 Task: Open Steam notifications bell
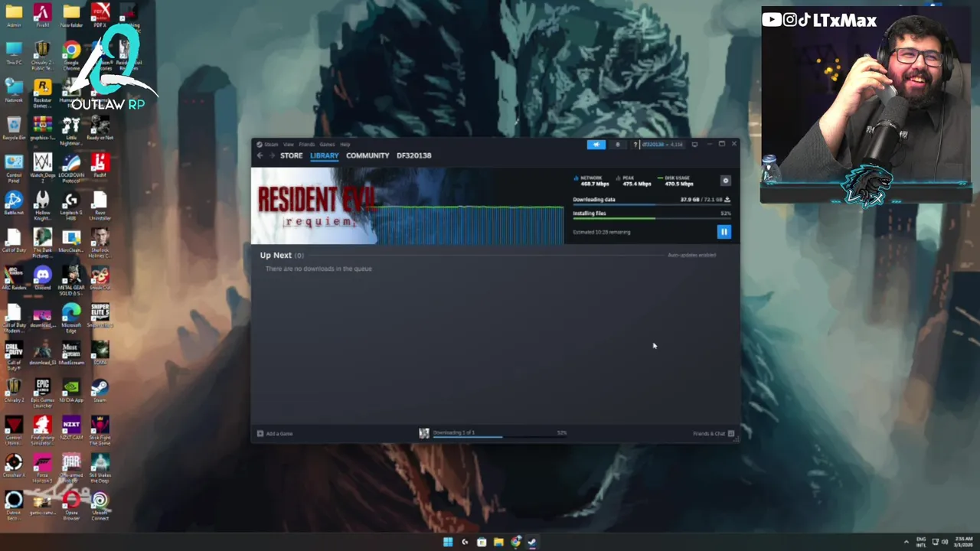coord(618,144)
